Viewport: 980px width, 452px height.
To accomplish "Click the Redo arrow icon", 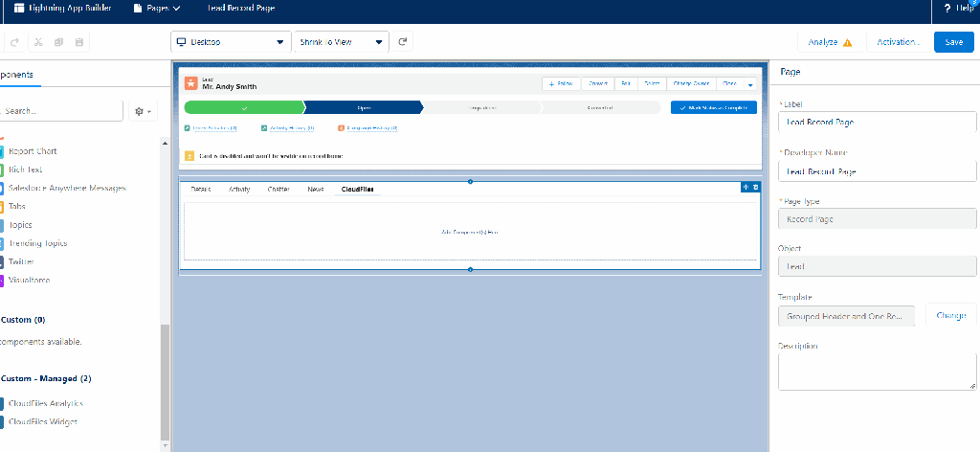I will [15, 42].
